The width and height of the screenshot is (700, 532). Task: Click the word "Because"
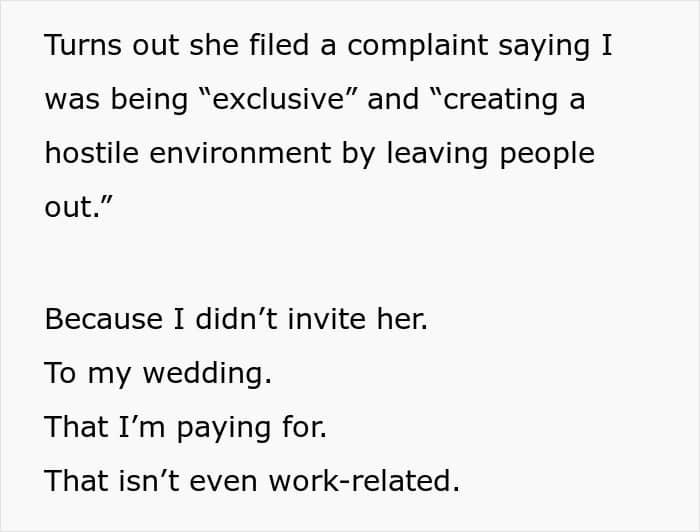(104, 319)
